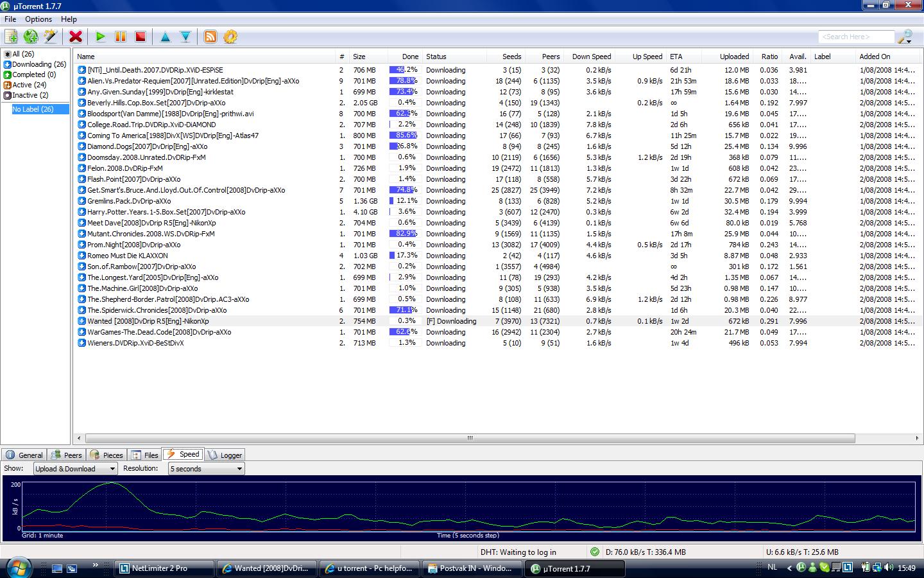This screenshot has width=924, height=578.
Task: Select Mutant.Chronicles.2008 torrent row
Action: click(x=498, y=234)
